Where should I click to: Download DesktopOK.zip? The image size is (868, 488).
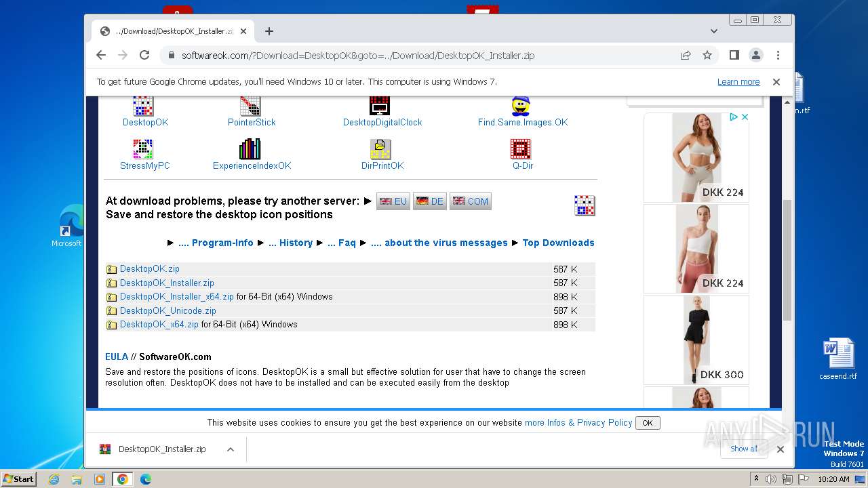150,269
